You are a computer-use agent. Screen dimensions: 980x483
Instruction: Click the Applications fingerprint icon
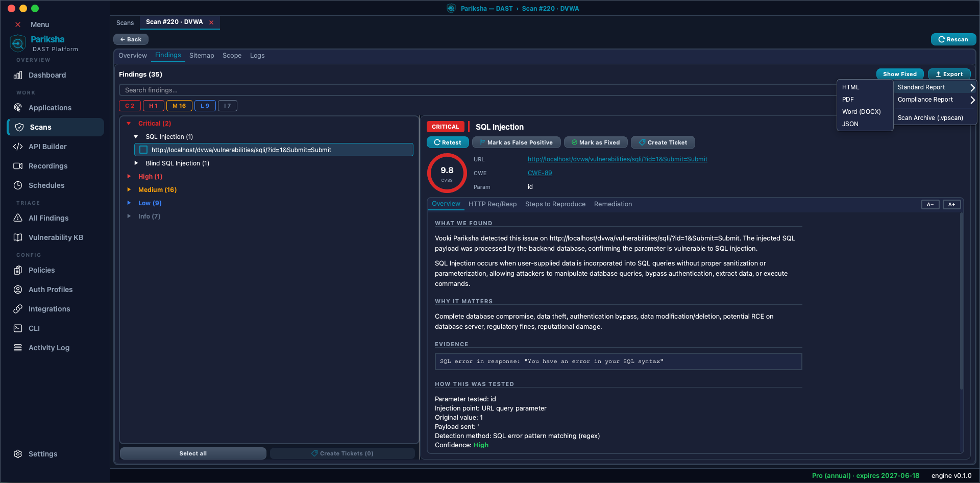click(x=18, y=108)
